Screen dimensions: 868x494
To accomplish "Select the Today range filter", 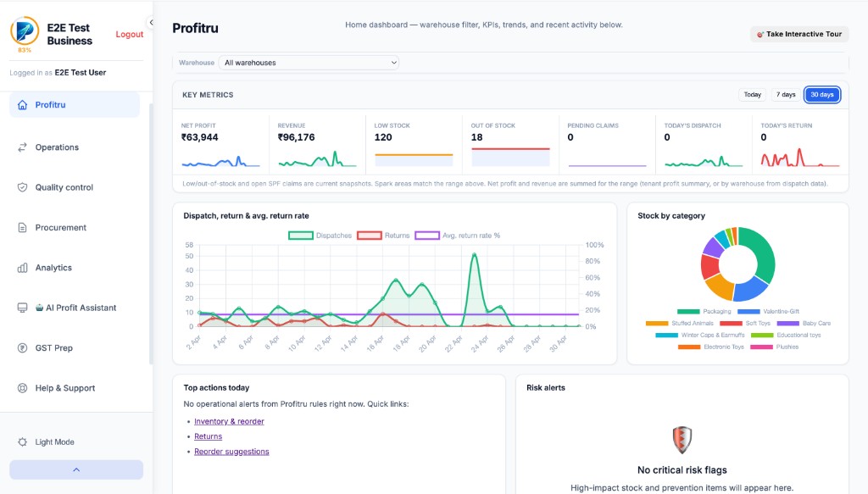I will coord(753,95).
